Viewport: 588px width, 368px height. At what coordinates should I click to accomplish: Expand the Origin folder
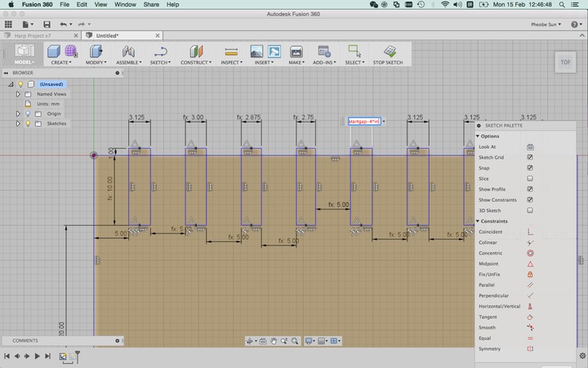pyautogui.click(x=18, y=114)
